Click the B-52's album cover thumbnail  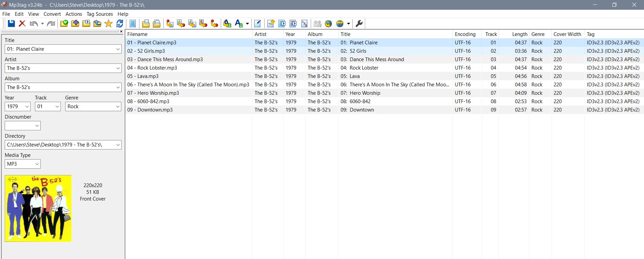click(38, 208)
